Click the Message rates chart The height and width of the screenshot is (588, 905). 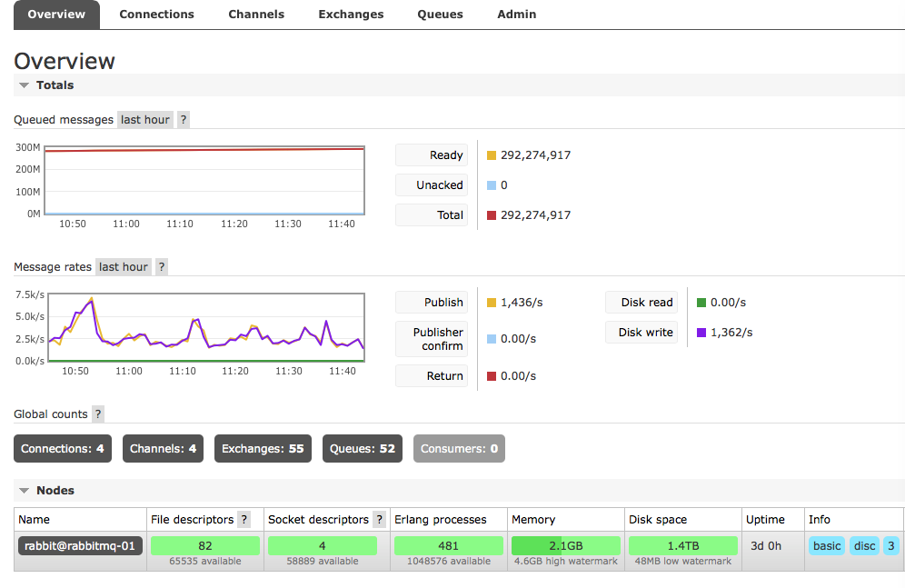[206, 327]
